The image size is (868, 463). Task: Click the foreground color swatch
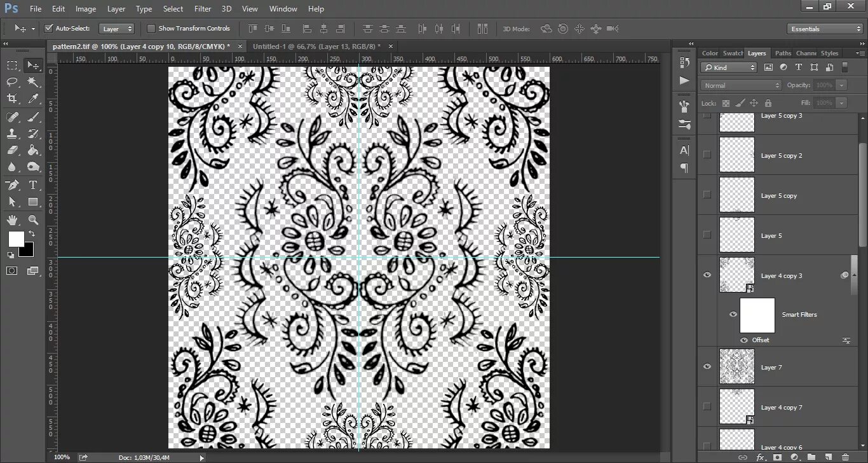click(x=16, y=239)
